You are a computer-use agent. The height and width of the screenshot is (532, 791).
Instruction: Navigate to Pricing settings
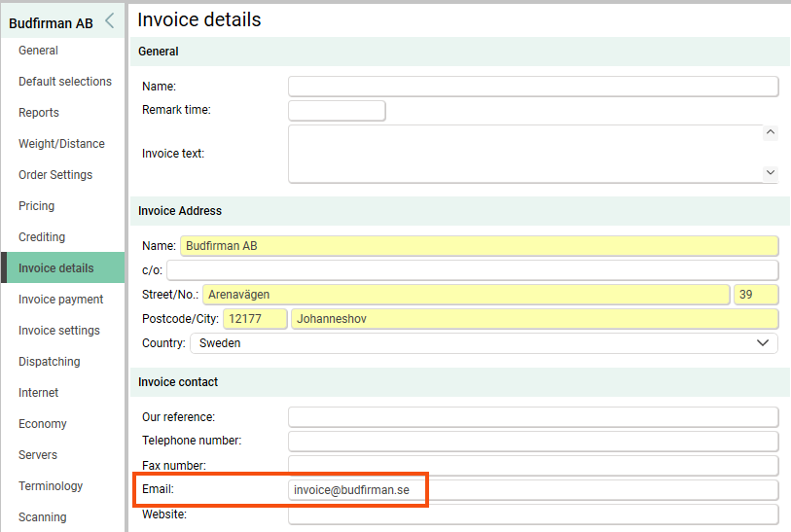click(36, 206)
